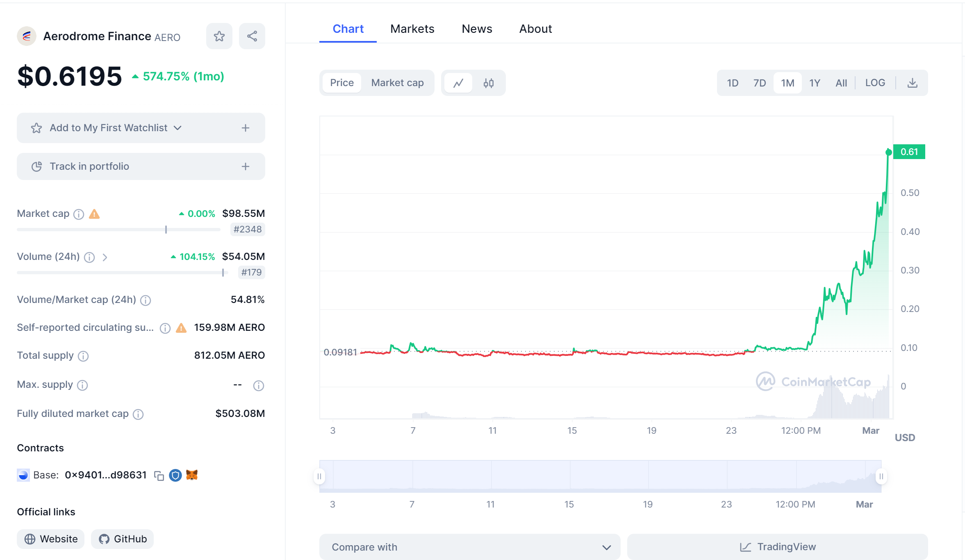This screenshot has width=965, height=560.
Task: Click the contract shield icon
Action: pyautogui.click(x=175, y=475)
